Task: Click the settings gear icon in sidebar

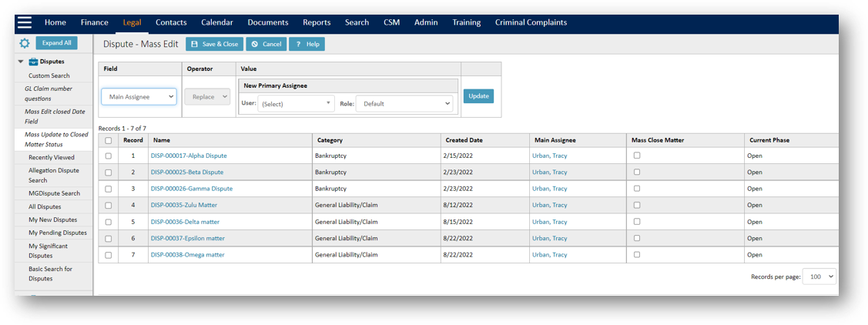Action: click(x=25, y=43)
